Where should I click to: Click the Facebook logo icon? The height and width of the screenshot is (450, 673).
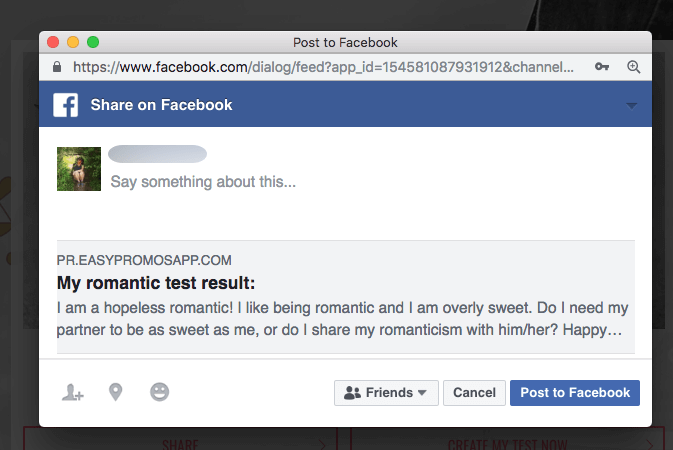tap(66, 105)
